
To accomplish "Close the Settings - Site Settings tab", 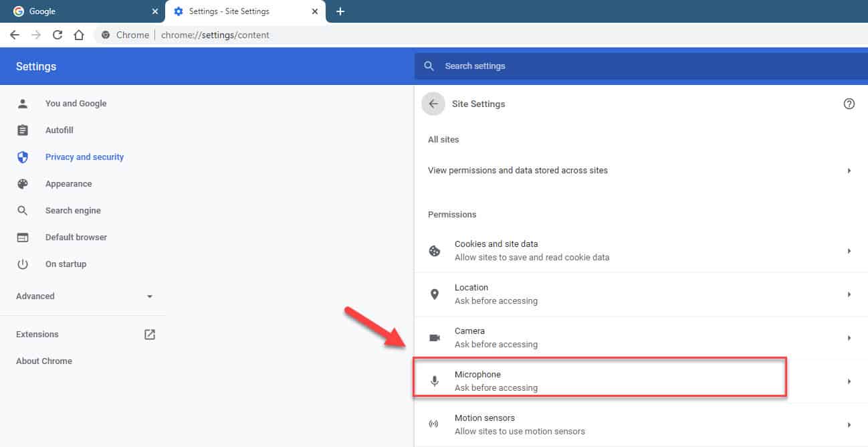I will pos(315,11).
